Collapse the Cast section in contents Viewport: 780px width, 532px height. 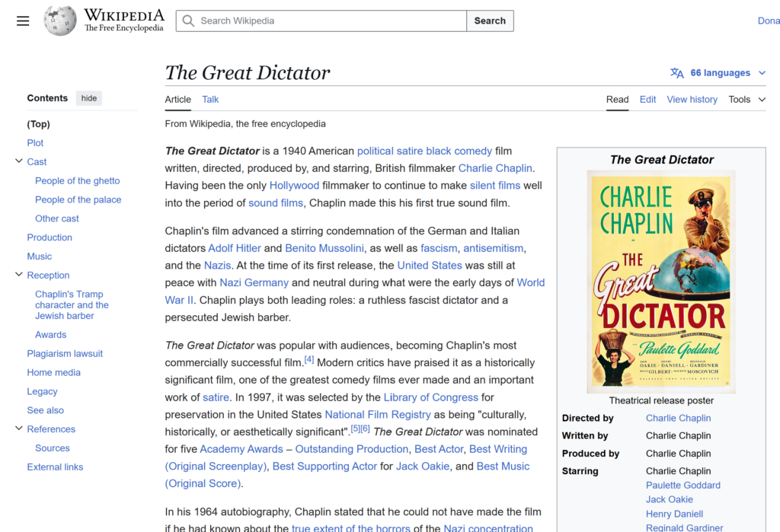[19, 161]
